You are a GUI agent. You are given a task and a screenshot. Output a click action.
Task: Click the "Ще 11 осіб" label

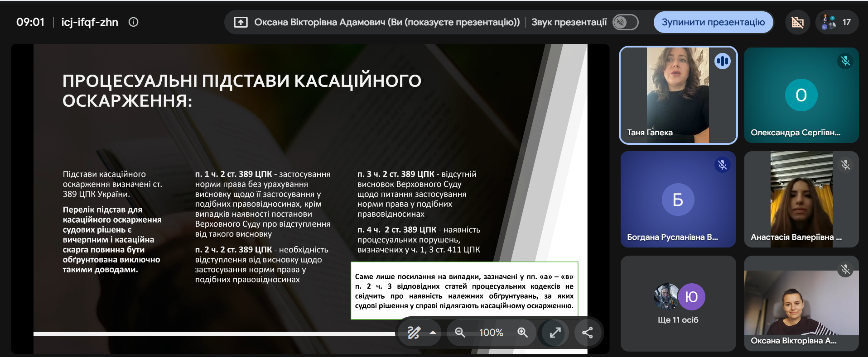click(x=678, y=320)
